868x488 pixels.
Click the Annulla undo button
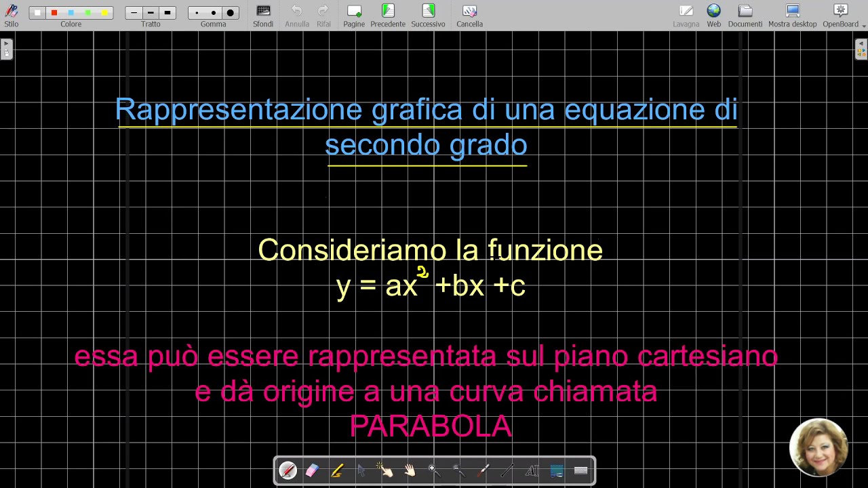(297, 15)
